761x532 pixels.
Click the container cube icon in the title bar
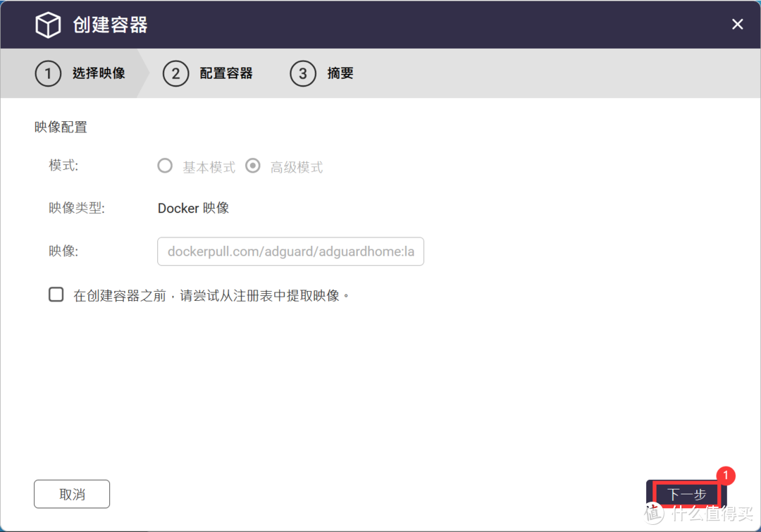point(47,24)
